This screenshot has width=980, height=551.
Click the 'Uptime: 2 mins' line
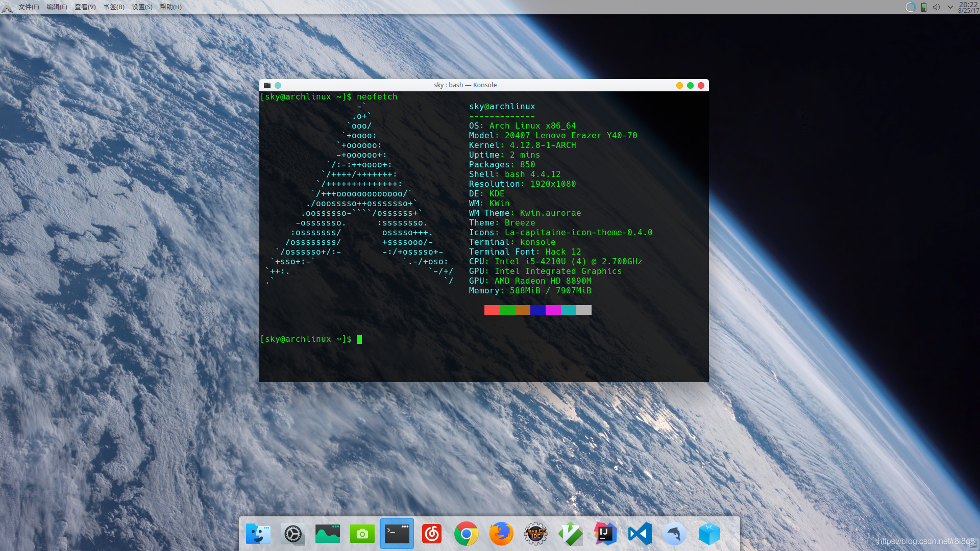pos(504,155)
